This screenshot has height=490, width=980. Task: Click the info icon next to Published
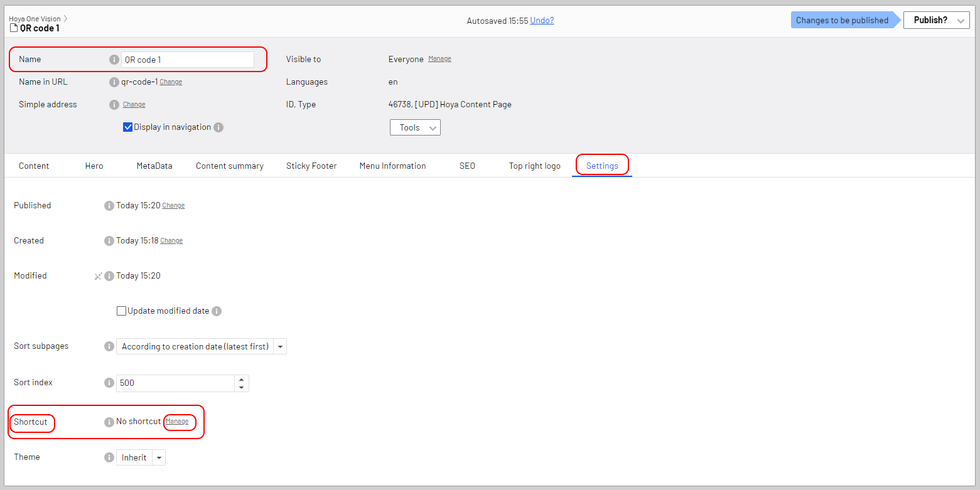tap(109, 206)
